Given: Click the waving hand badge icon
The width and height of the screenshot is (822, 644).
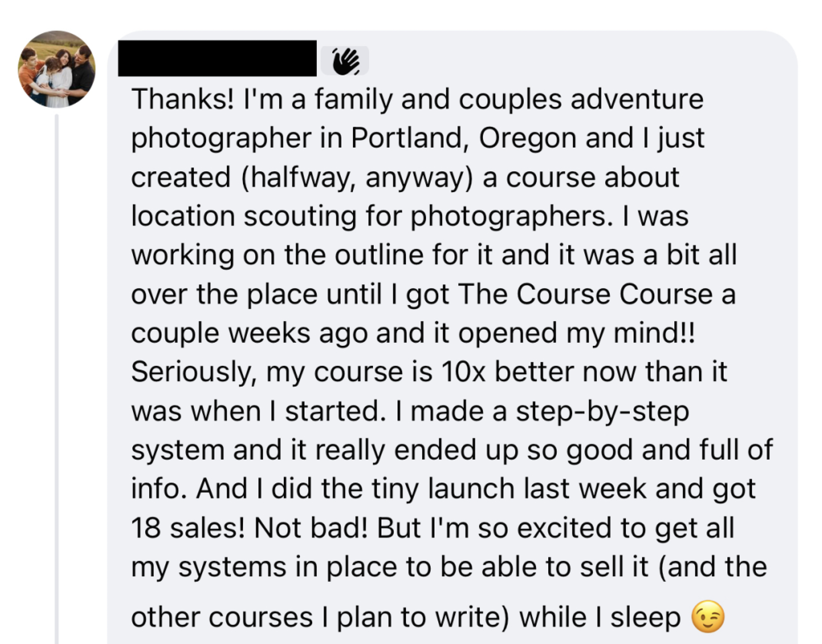Looking at the screenshot, I should click(345, 61).
